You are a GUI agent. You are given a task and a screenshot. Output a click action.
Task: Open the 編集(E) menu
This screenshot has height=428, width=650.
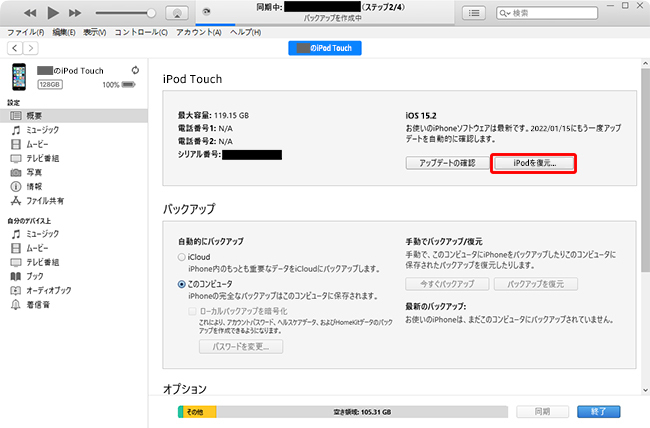point(64,32)
